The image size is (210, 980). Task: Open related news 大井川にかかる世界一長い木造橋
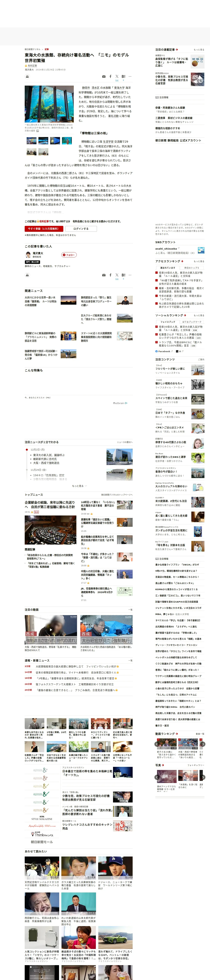40,301
